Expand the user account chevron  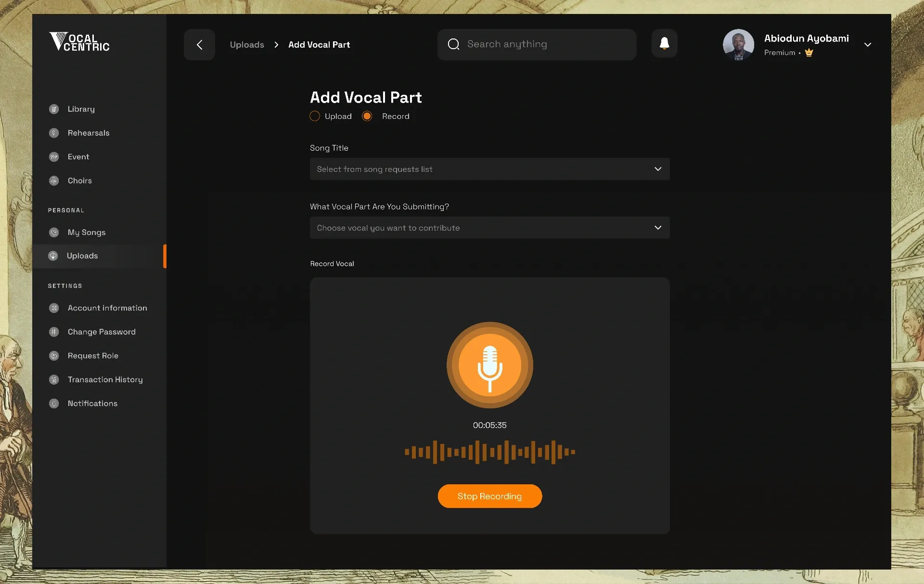[x=868, y=45]
